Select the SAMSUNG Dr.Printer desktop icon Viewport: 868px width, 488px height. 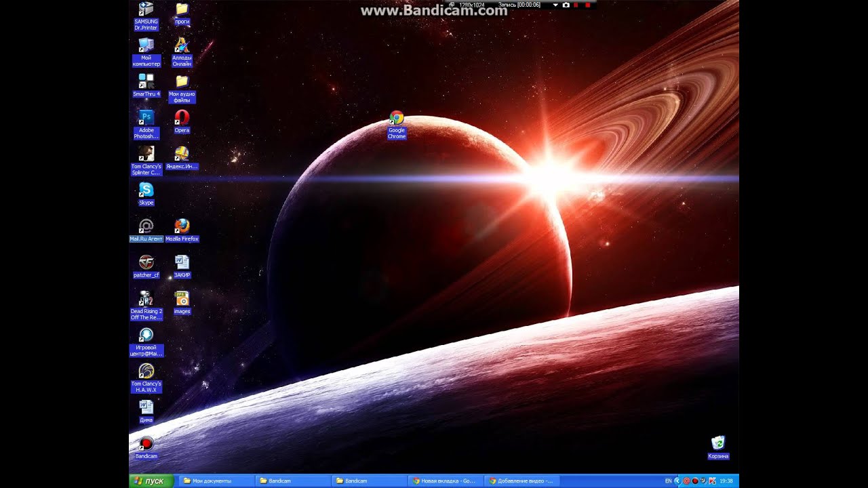146,16
